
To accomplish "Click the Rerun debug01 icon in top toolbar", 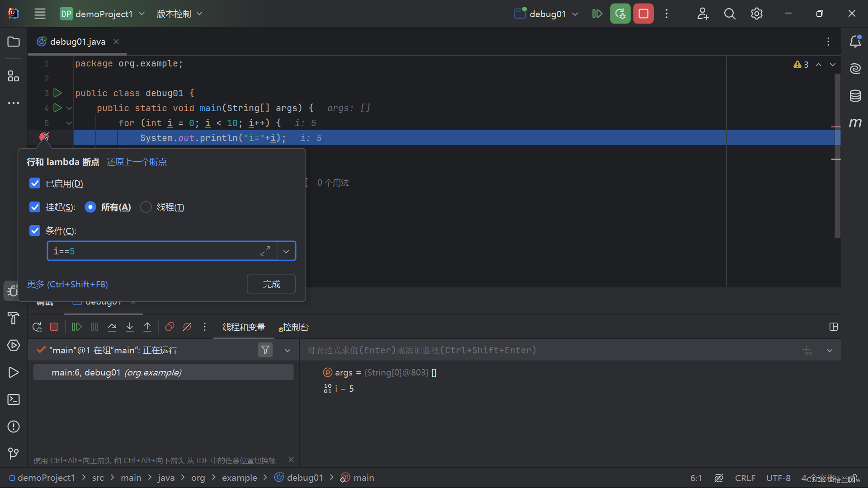I will 620,14.
